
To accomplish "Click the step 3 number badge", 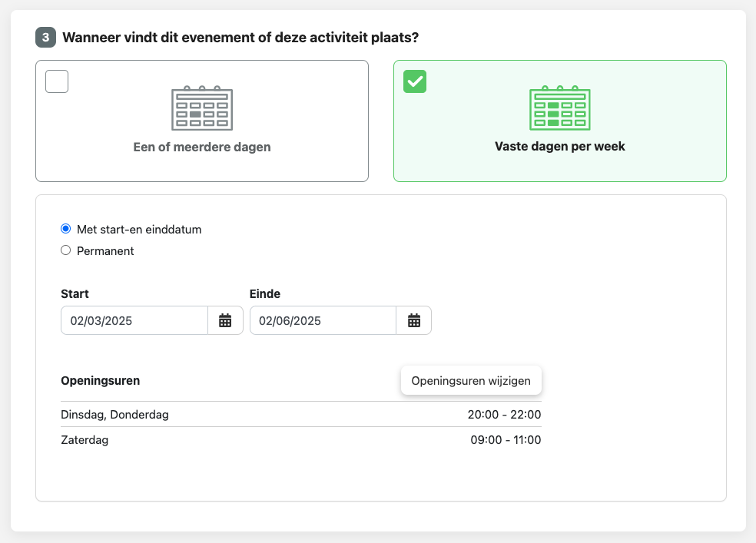I will (x=45, y=37).
